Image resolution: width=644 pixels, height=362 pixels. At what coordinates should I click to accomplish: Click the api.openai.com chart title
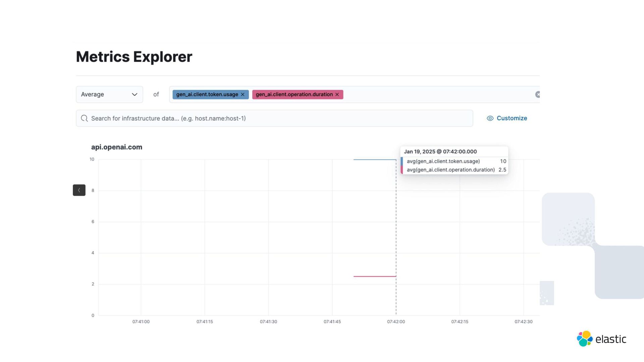(x=117, y=147)
